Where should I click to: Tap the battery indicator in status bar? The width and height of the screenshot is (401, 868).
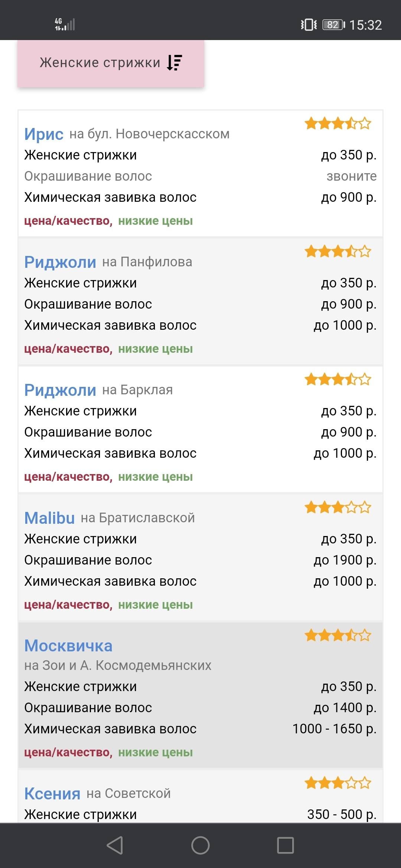click(x=333, y=25)
